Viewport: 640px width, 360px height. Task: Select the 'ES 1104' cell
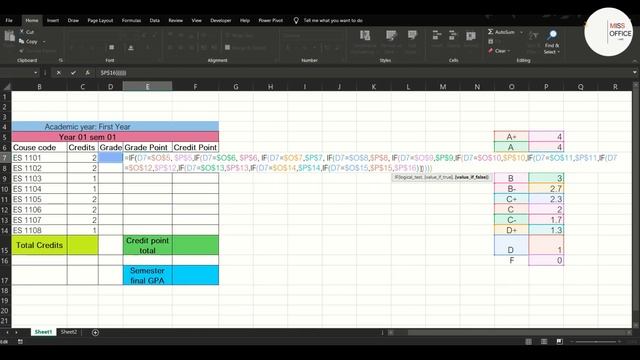(x=39, y=189)
